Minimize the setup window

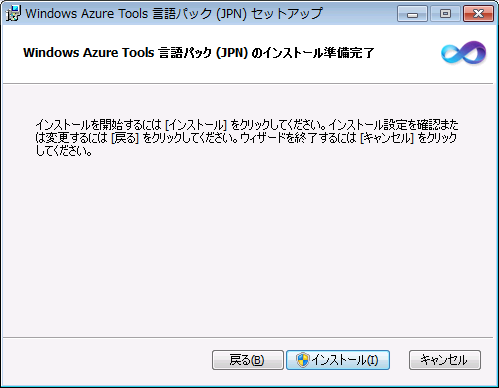[x=412, y=14]
